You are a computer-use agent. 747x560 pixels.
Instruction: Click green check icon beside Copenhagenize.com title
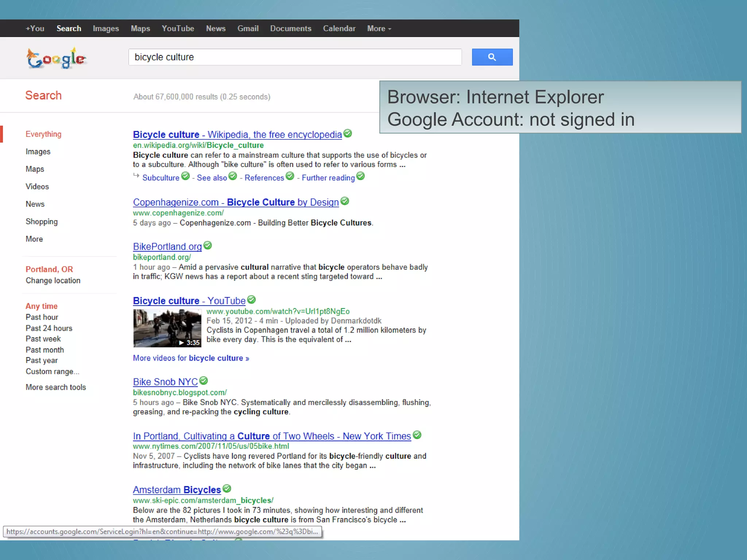click(x=345, y=201)
